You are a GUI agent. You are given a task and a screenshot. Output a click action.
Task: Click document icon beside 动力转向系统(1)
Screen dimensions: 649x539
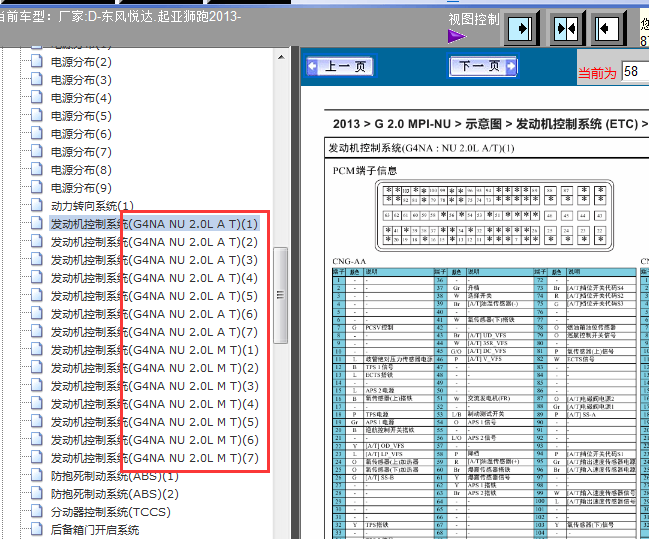(x=36, y=205)
